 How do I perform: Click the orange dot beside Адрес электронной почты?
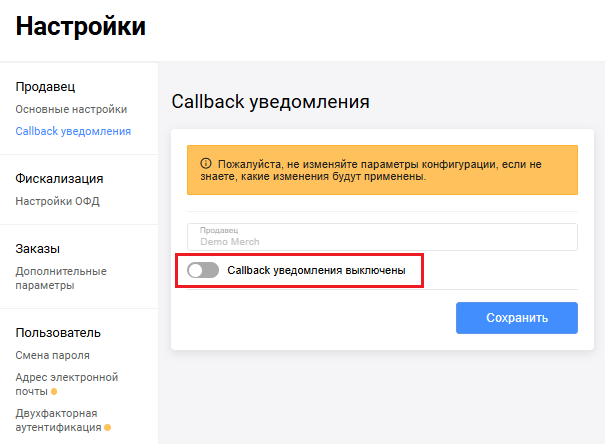click(54, 392)
